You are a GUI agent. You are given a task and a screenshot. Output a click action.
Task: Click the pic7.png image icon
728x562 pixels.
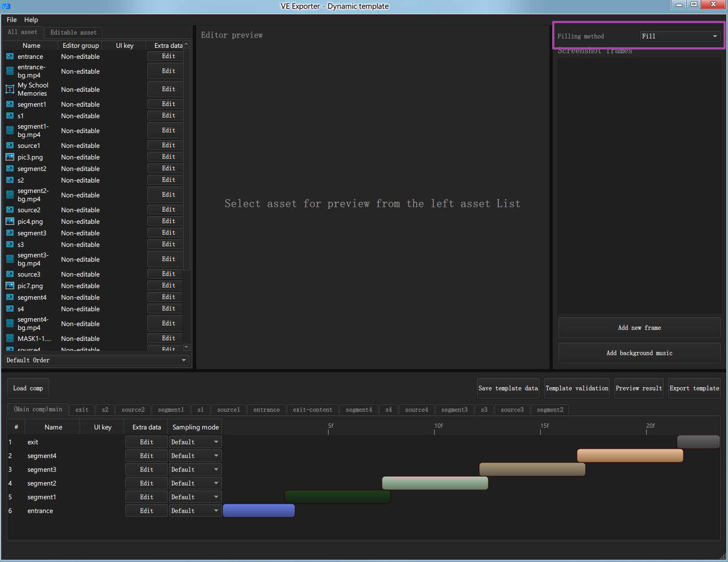(10, 286)
